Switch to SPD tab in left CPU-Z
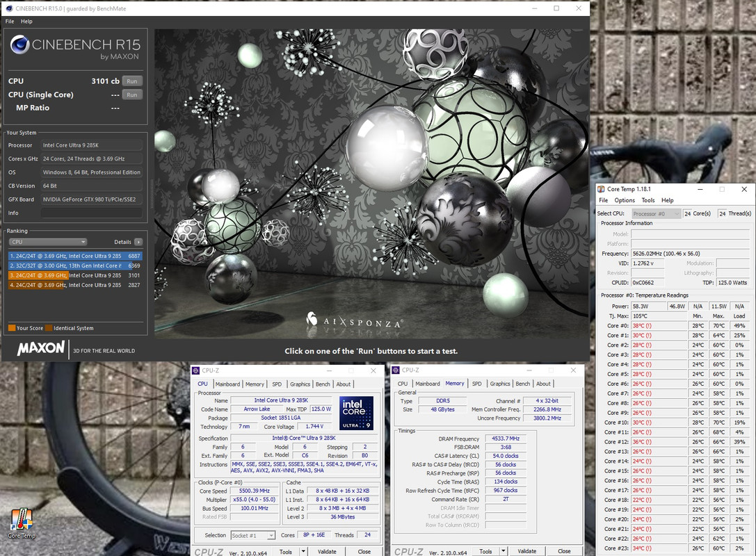Screen dimensions: 756x556 click(277, 384)
